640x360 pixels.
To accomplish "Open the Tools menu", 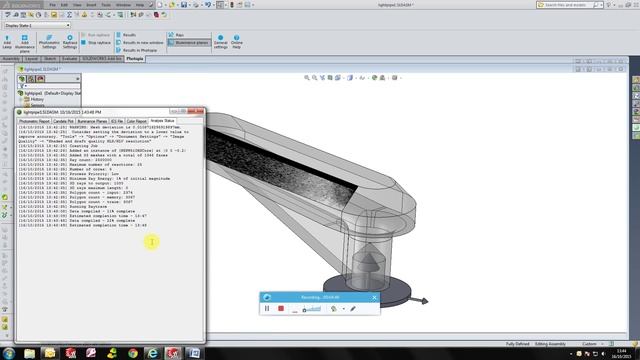I will 106,5.
